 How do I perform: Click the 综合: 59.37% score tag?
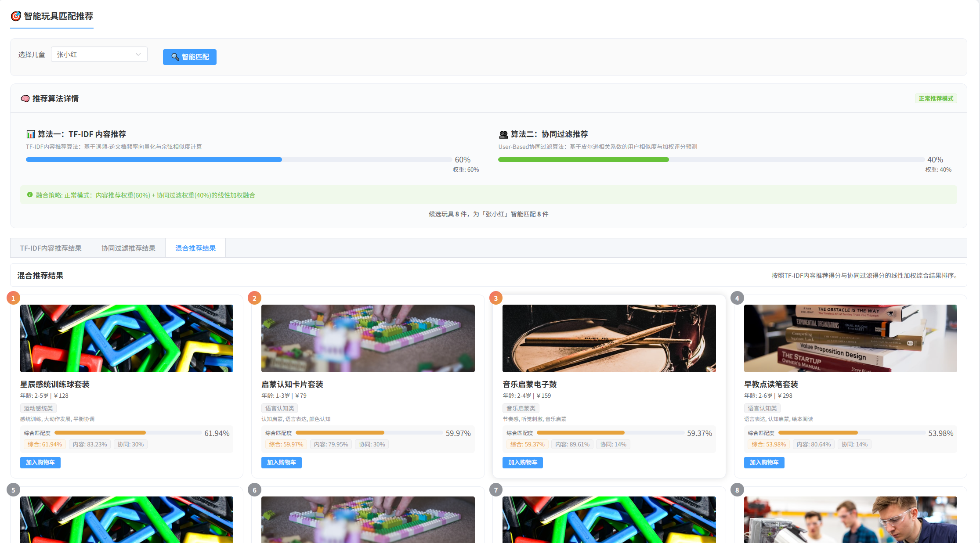pos(527,444)
